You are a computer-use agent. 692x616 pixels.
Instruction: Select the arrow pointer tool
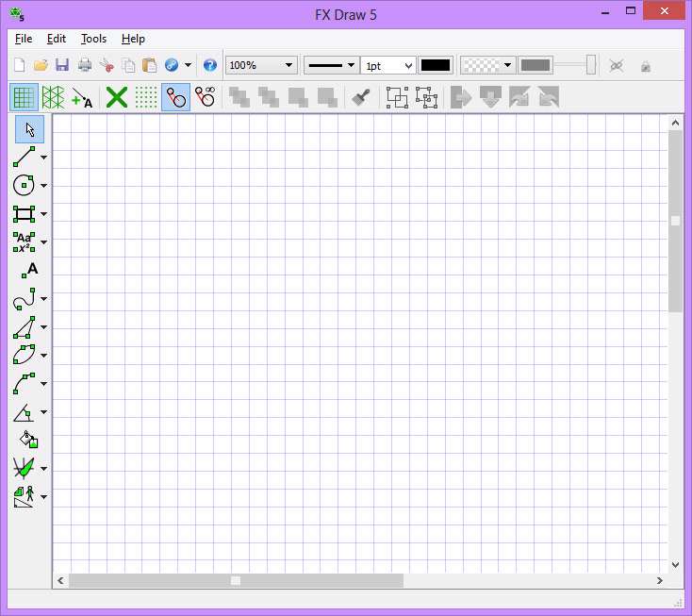(x=29, y=129)
